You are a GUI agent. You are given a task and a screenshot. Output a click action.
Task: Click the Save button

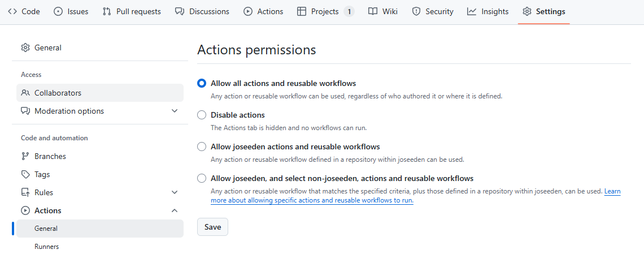212,227
